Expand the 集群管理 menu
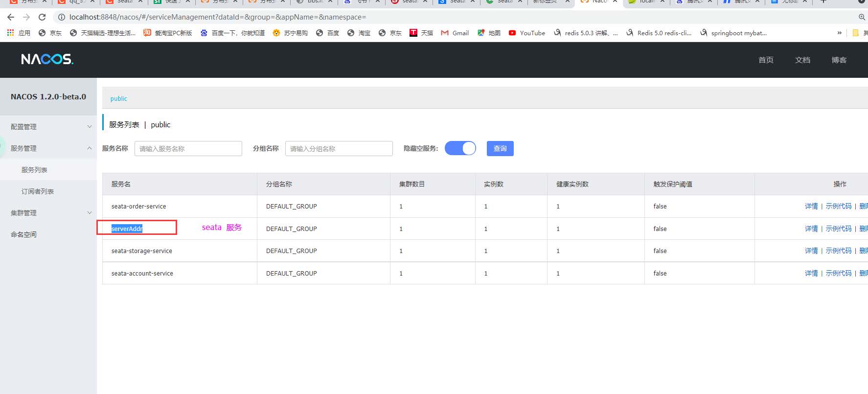 pos(48,212)
